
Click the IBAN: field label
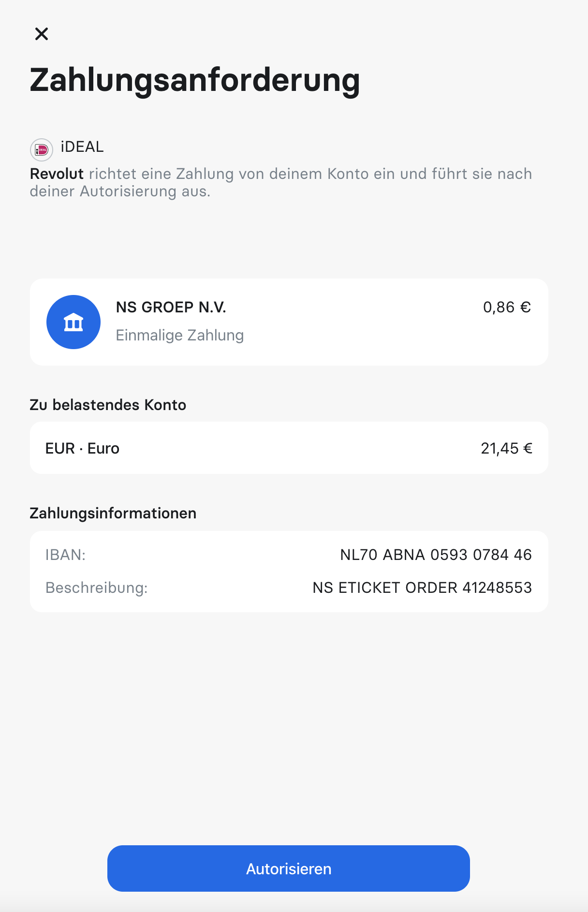point(65,555)
